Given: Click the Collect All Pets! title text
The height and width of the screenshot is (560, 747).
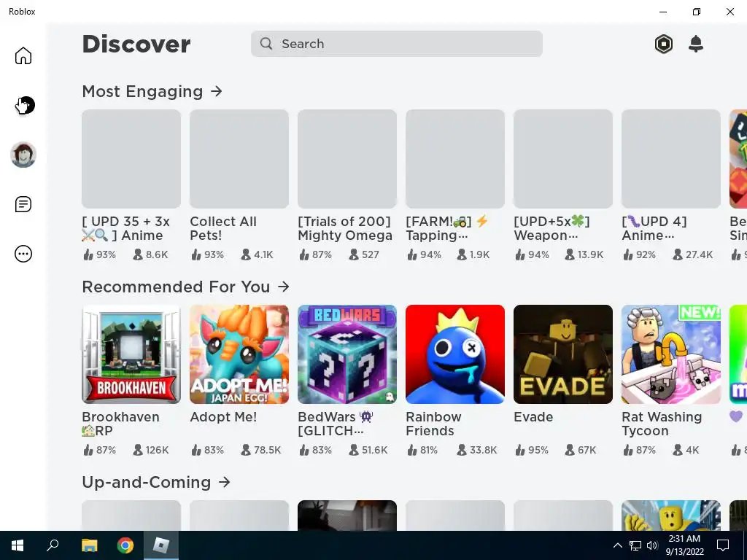Looking at the screenshot, I should [223, 228].
